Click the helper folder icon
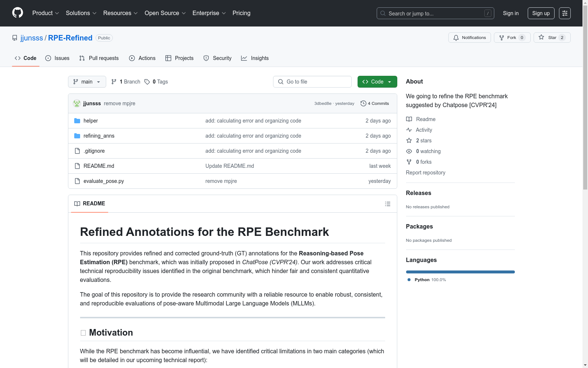The image size is (588, 368). click(77, 121)
